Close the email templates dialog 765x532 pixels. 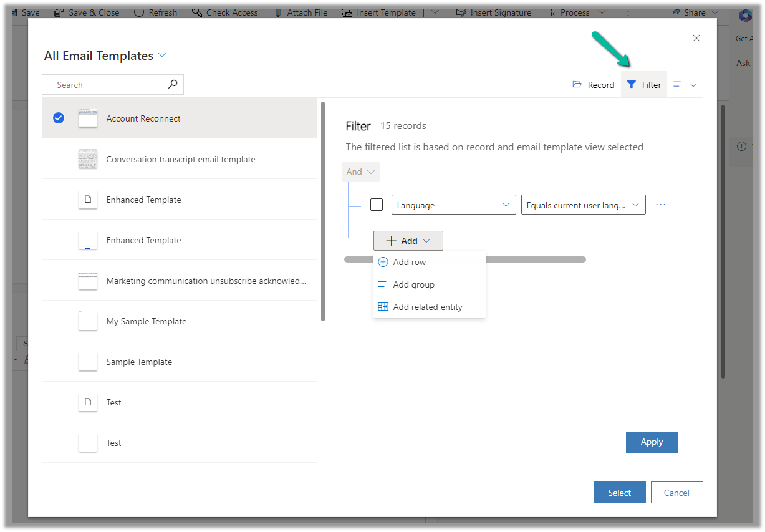(x=696, y=39)
